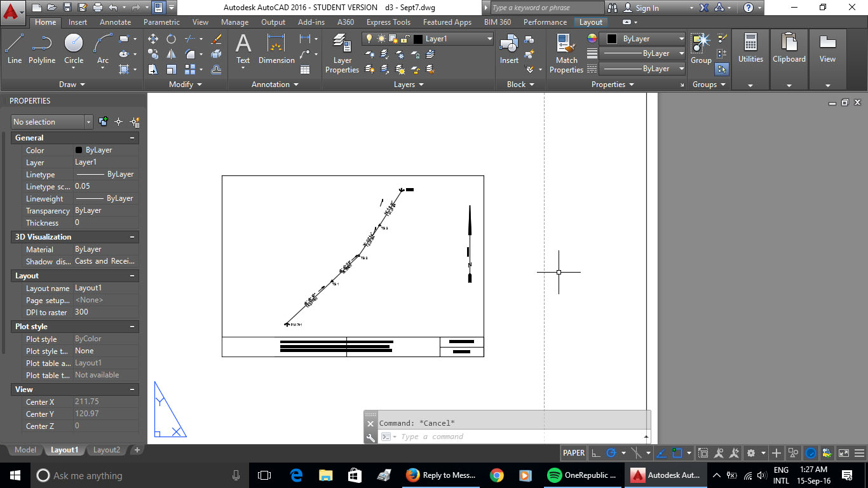The width and height of the screenshot is (868, 488).
Task: Open the Layer Properties manager
Action: 342,53
